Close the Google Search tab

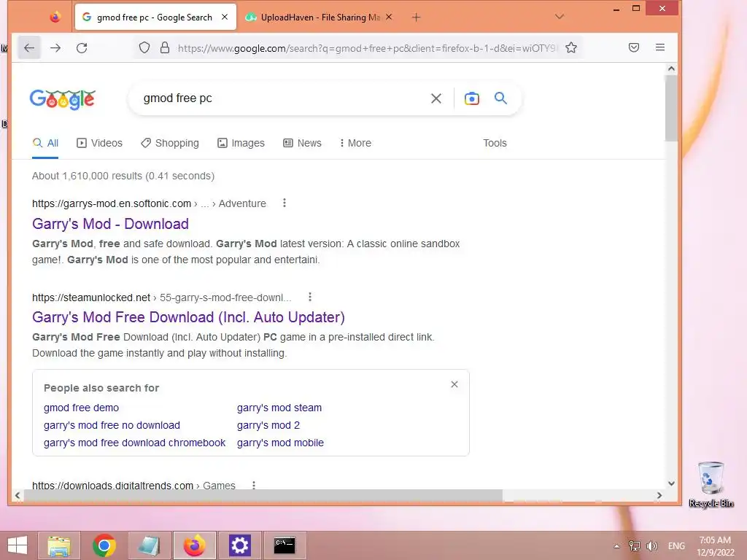225,17
